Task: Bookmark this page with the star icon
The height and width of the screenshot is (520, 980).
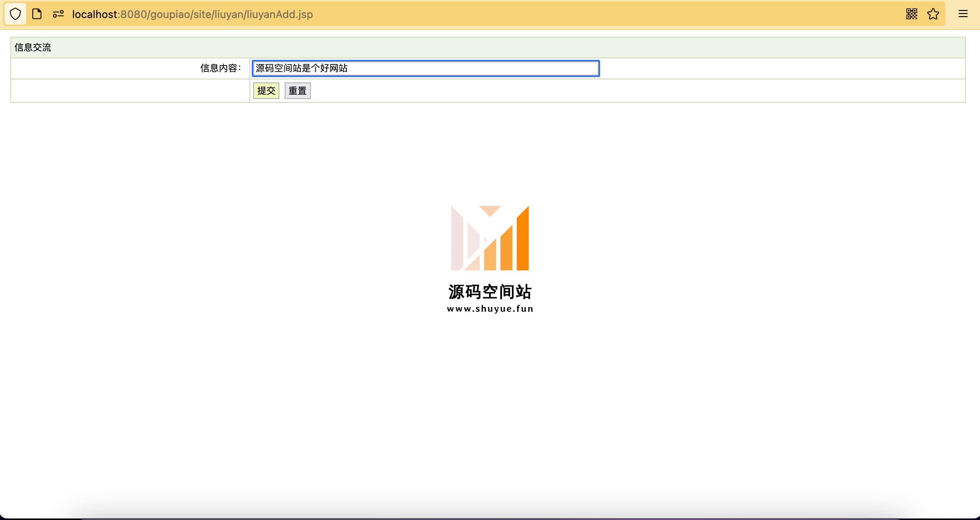Action: [933, 14]
